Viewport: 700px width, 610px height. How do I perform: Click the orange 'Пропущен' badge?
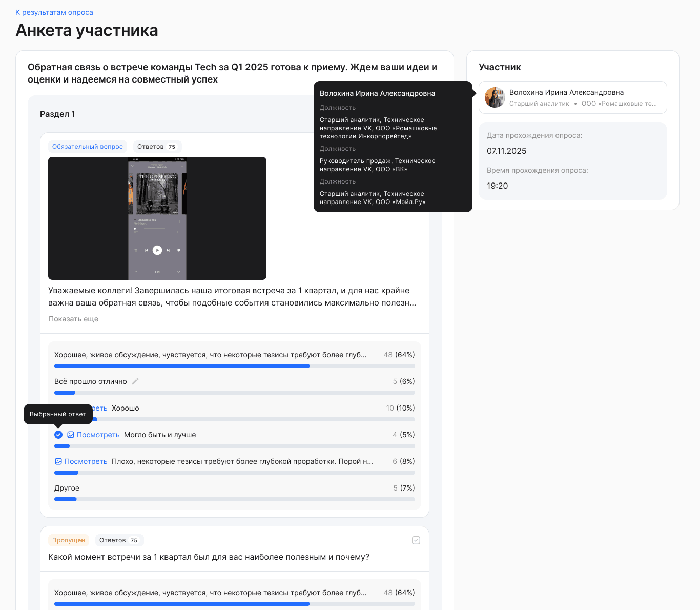[69, 540]
